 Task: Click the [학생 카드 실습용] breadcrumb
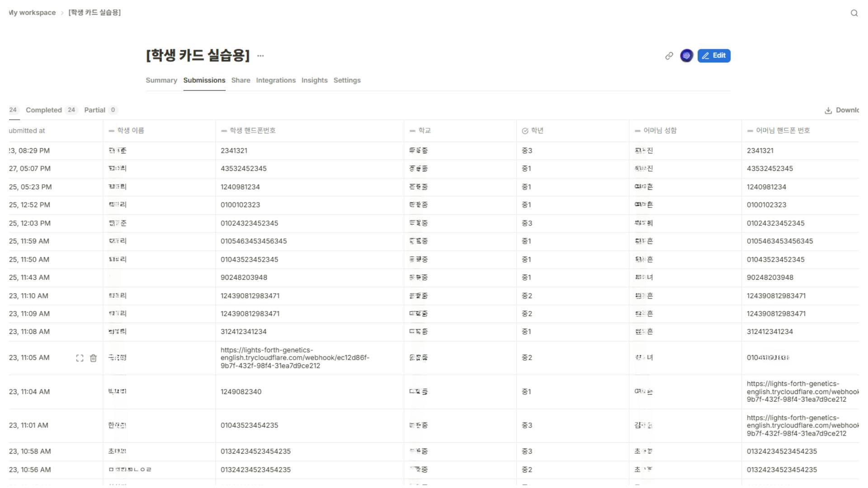(94, 13)
